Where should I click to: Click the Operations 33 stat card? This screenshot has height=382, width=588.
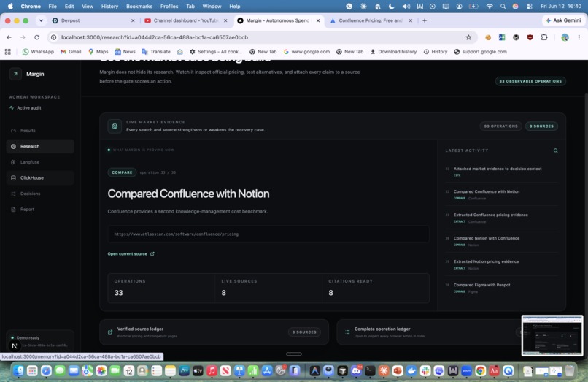pyautogui.click(x=161, y=288)
